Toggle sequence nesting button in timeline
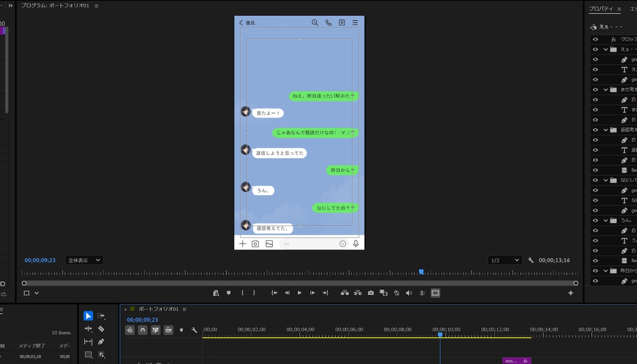637x364 pixels. point(129,330)
